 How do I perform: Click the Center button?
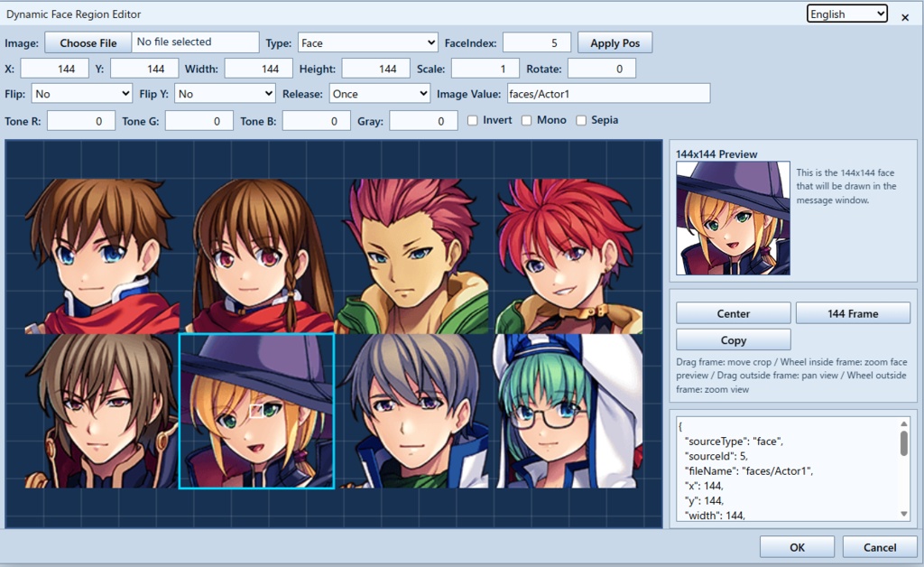click(733, 313)
